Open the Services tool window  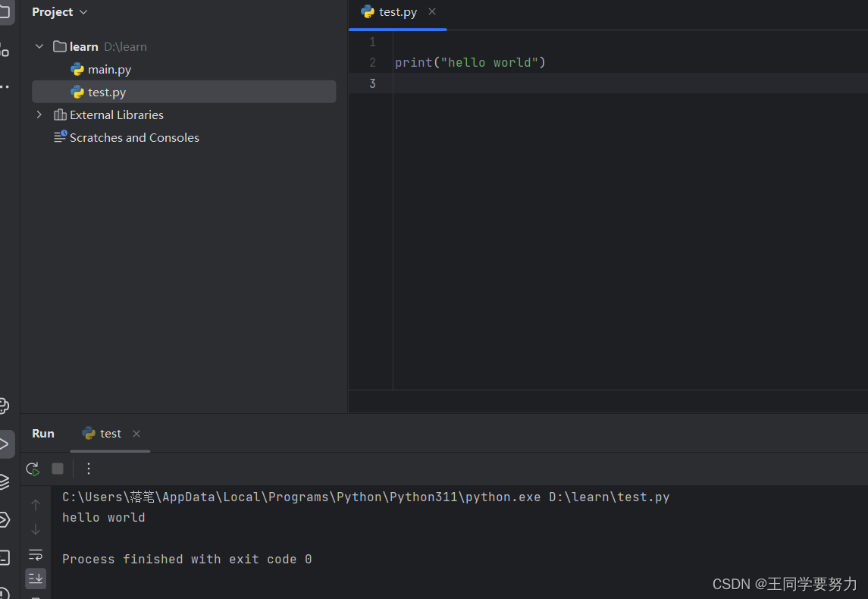pyautogui.click(x=4, y=519)
